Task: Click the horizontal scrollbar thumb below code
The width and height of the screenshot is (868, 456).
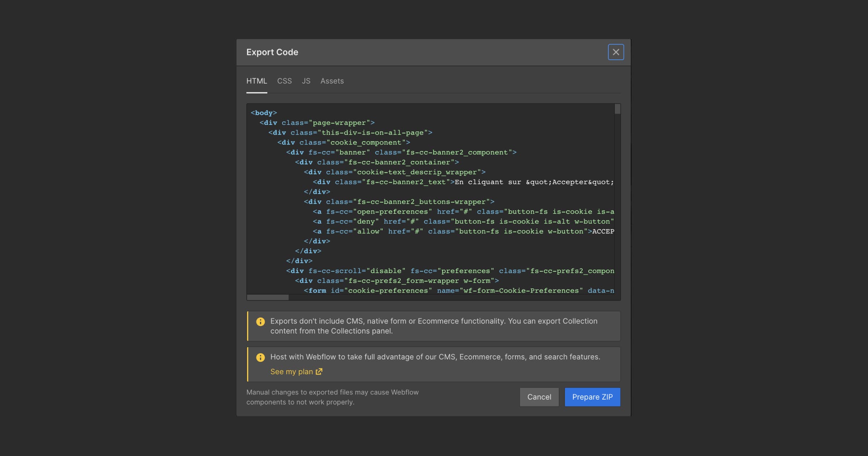Action: point(268,297)
